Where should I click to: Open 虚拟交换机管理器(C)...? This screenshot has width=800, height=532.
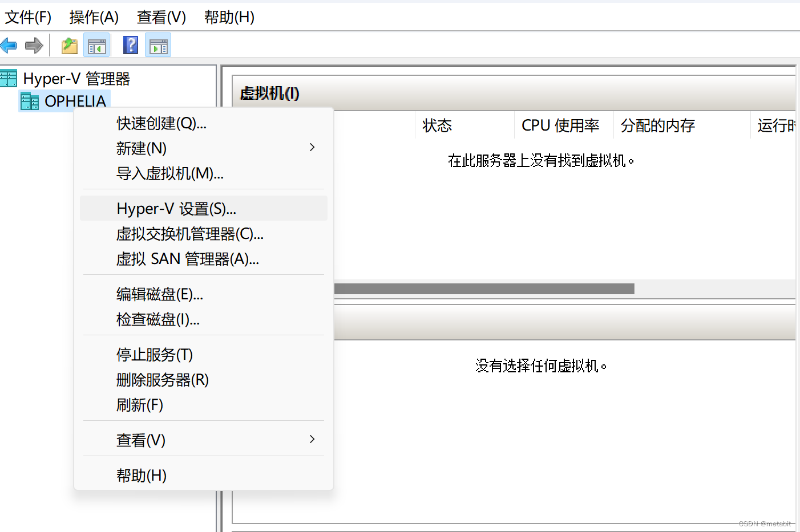(x=204, y=234)
